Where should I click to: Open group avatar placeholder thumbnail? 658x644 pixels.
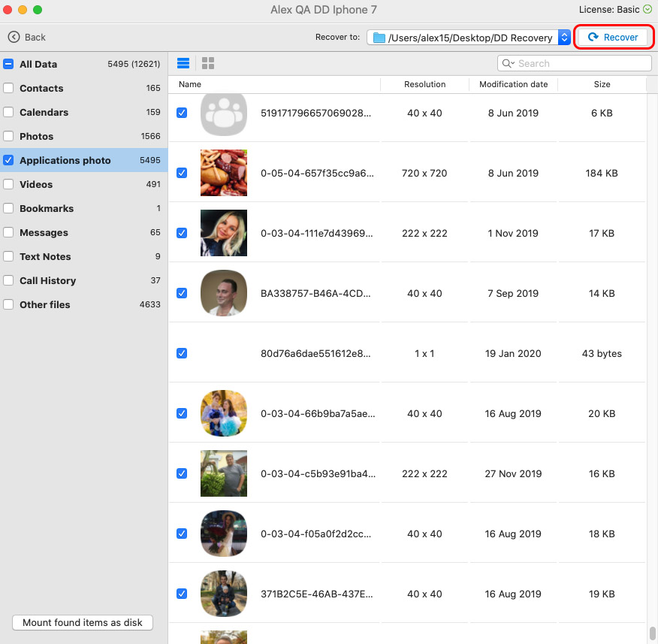pos(224,114)
